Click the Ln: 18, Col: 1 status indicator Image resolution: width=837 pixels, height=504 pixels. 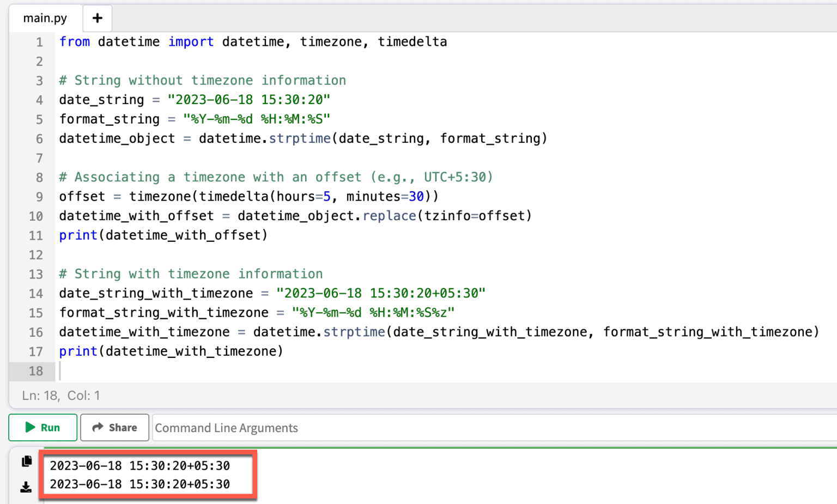61,395
